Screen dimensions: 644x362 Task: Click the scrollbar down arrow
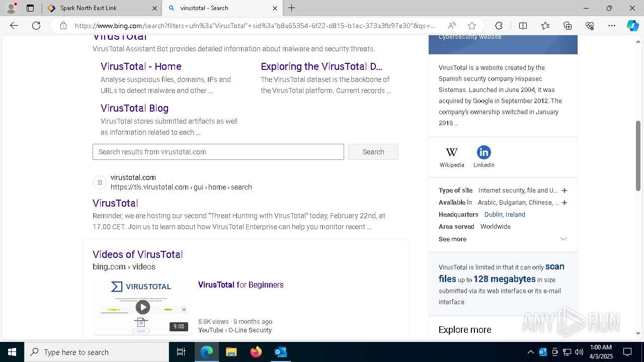tap(638, 333)
